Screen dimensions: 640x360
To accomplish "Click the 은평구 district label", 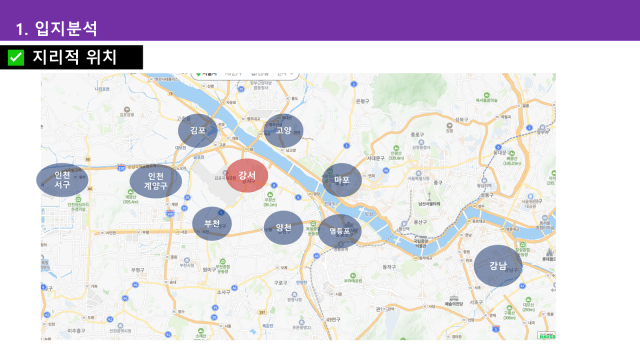I will click(x=362, y=101).
